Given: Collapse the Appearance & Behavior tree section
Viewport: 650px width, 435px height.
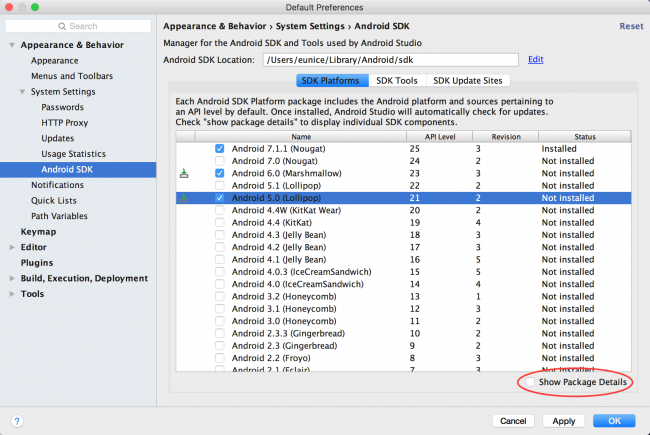Looking at the screenshot, I should tap(12, 45).
